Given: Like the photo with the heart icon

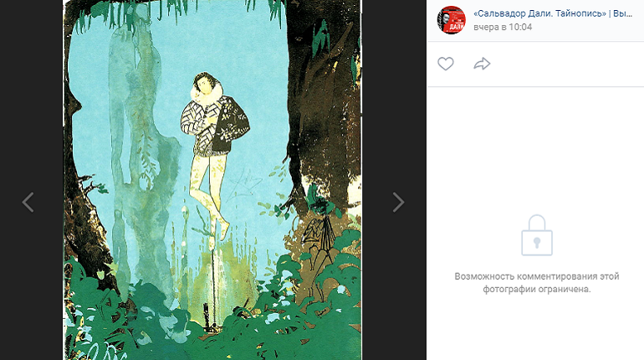Looking at the screenshot, I should [x=446, y=64].
